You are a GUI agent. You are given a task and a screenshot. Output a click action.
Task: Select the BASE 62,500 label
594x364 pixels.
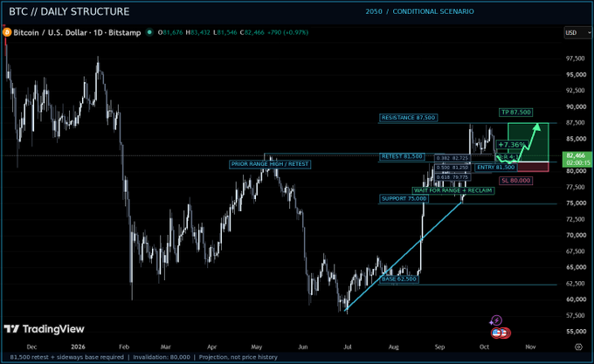click(398, 278)
